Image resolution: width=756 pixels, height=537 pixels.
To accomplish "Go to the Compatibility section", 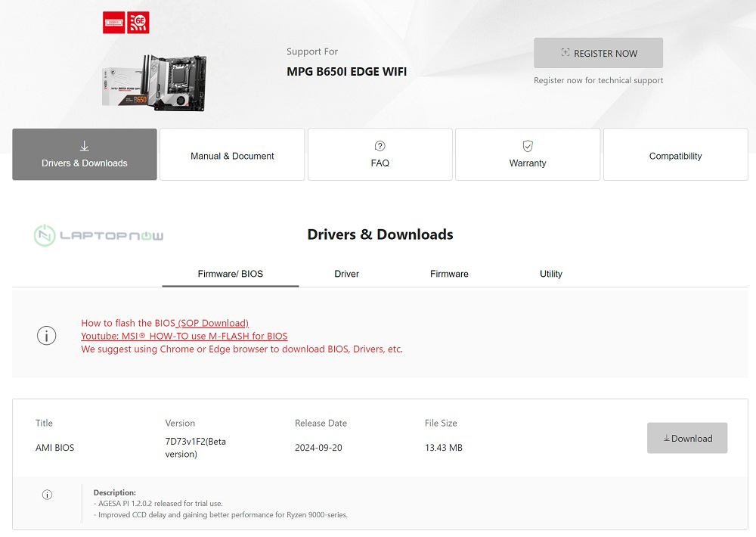I will pos(675,156).
